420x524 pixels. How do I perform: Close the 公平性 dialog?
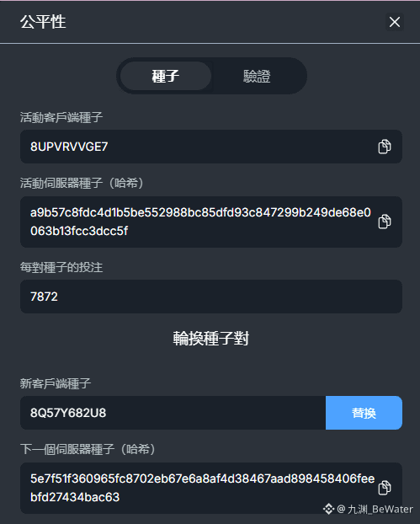pyautogui.click(x=395, y=22)
